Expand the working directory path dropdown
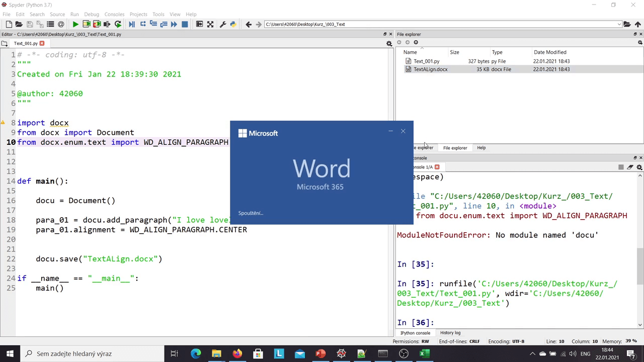The image size is (644, 362). tap(619, 24)
